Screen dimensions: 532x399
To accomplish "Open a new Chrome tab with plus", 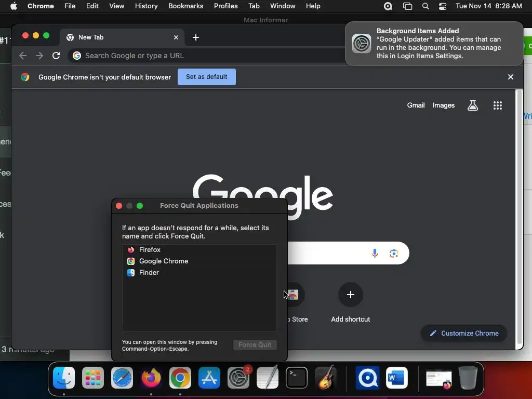I will [196, 37].
